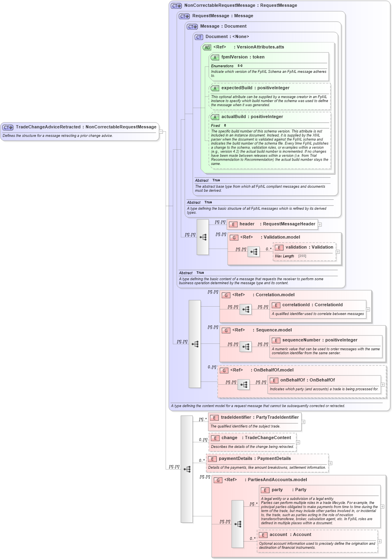Image resolution: width=392 pixels, height=560 pixels.
Task: Expand the correlationId element
Action: point(368,309)
